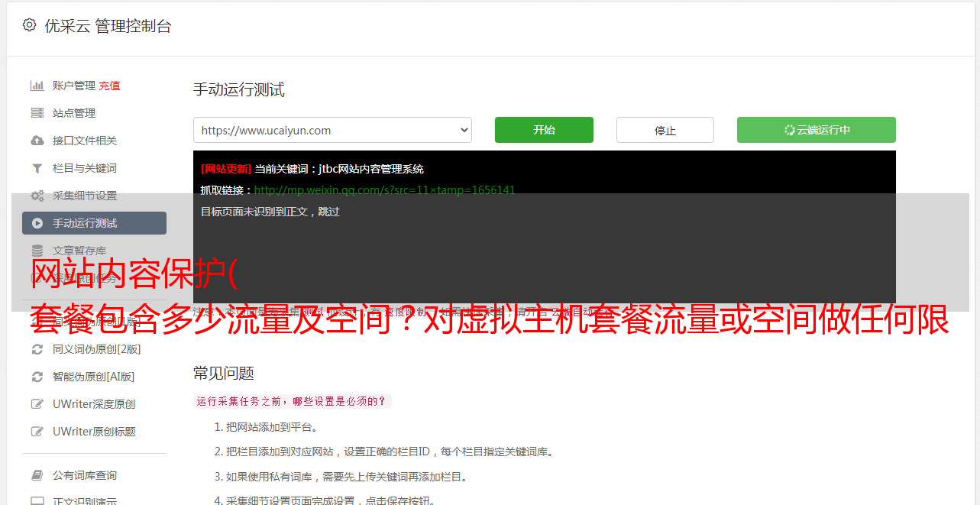The image size is (980, 505).
Task: Click the refresh icon for 同义词伪原创[2版]
Action: coord(37,349)
